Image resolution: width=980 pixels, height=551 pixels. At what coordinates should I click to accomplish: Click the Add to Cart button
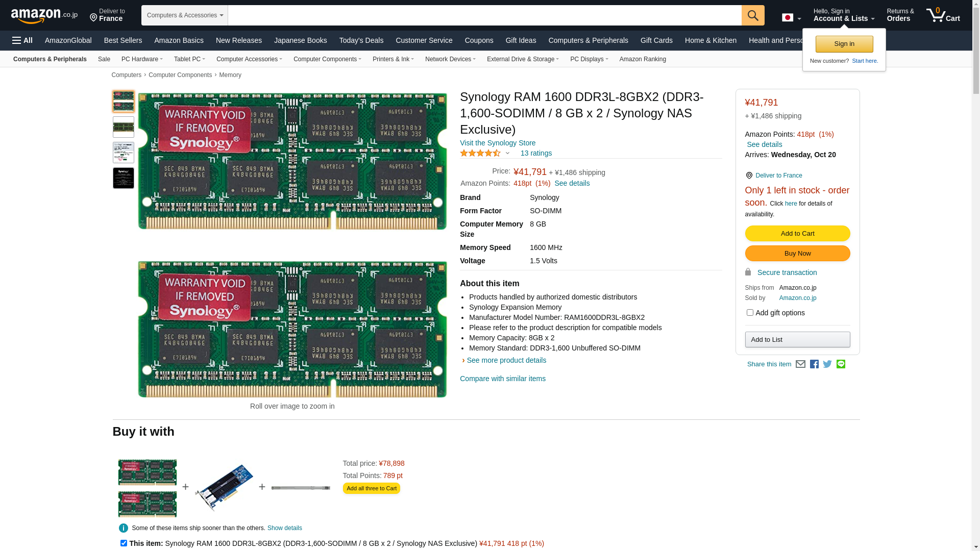click(797, 234)
